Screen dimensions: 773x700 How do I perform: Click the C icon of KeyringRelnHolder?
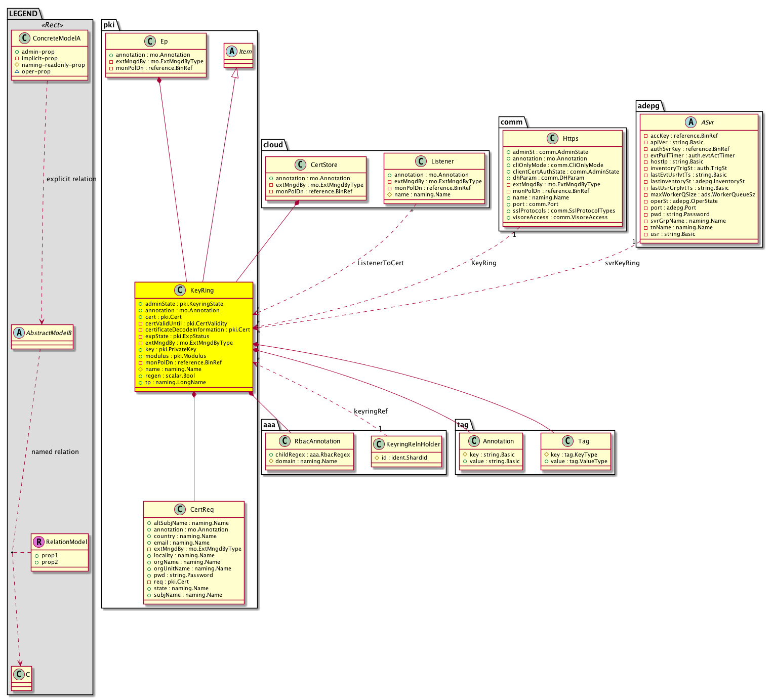point(379,444)
